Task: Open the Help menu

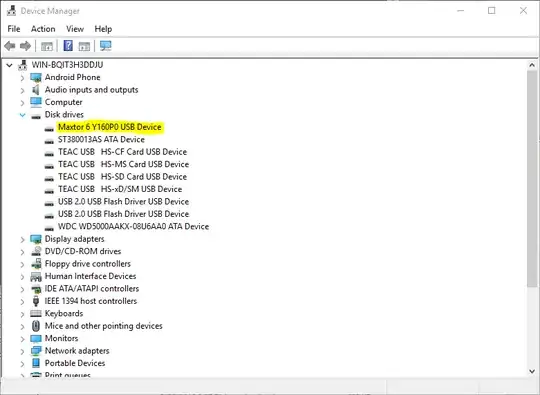Action: pos(103,29)
